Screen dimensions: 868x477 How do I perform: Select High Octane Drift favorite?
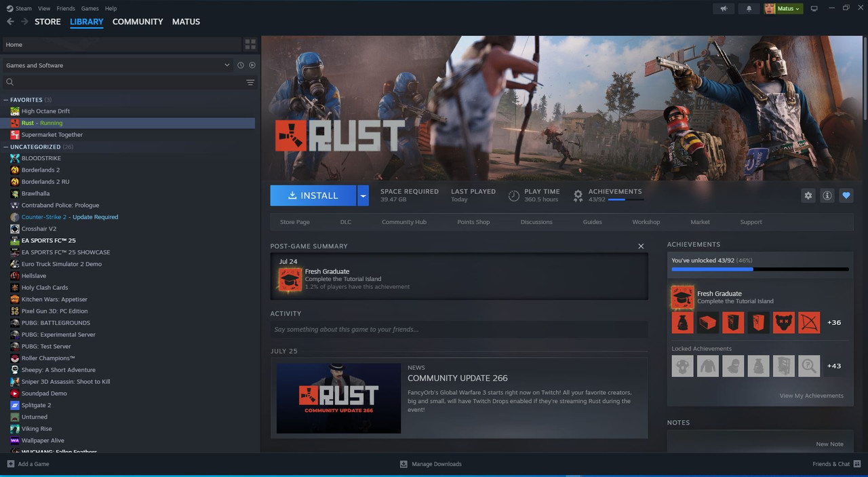pos(45,111)
